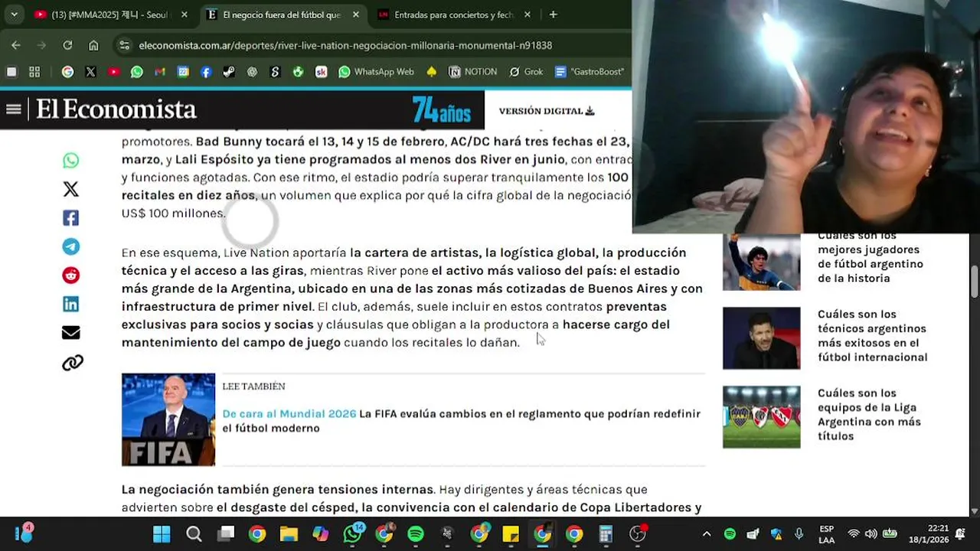Open the 74 años anniversary banner
Screen dimensions: 980x551
click(442, 110)
